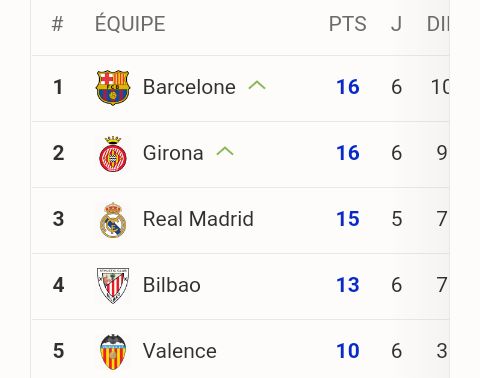
Task: Open the Valence team name link
Action: point(180,351)
